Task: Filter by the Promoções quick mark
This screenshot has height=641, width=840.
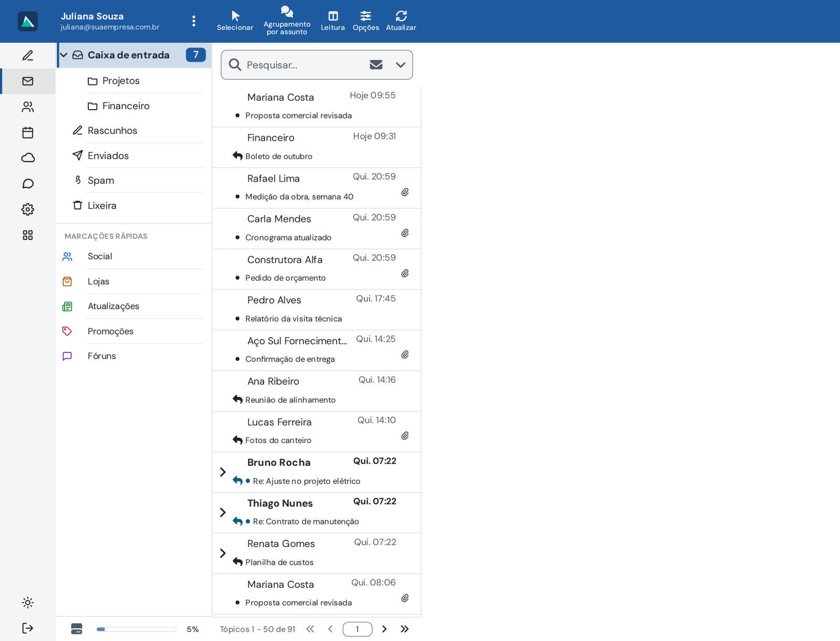Action: pyautogui.click(x=133, y=331)
